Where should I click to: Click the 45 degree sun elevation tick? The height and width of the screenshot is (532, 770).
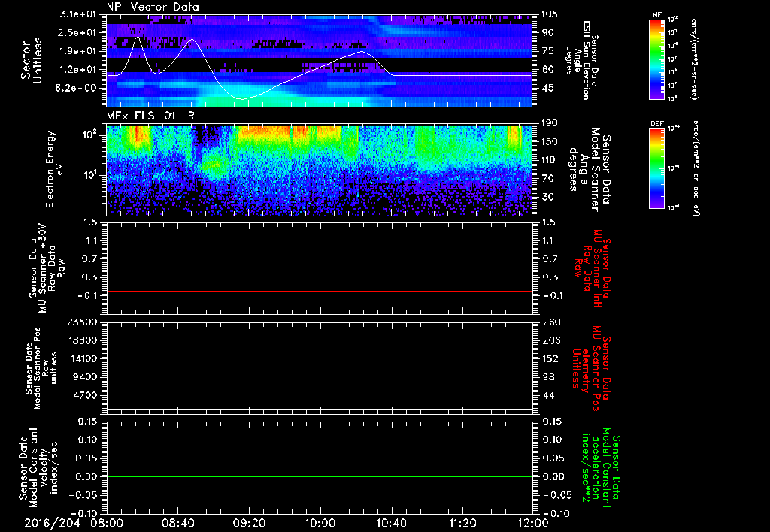(547, 88)
